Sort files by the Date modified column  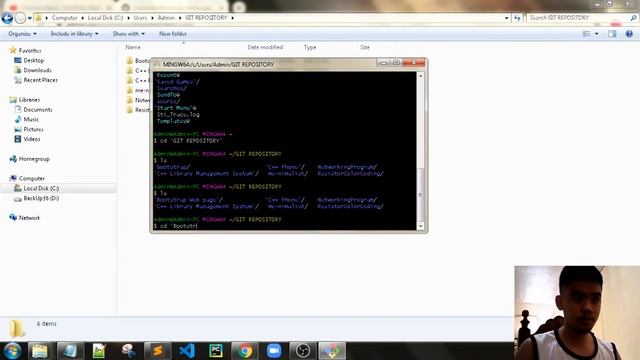(265, 47)
